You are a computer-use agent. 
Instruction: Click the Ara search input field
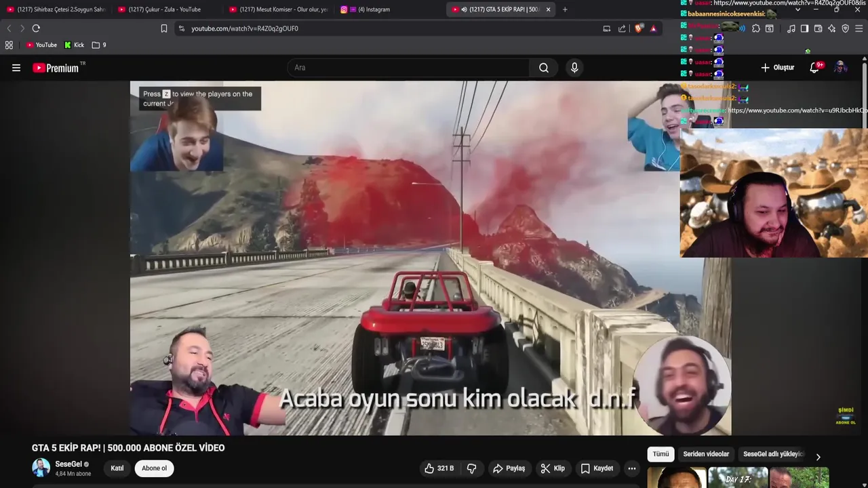coord(408,68)
